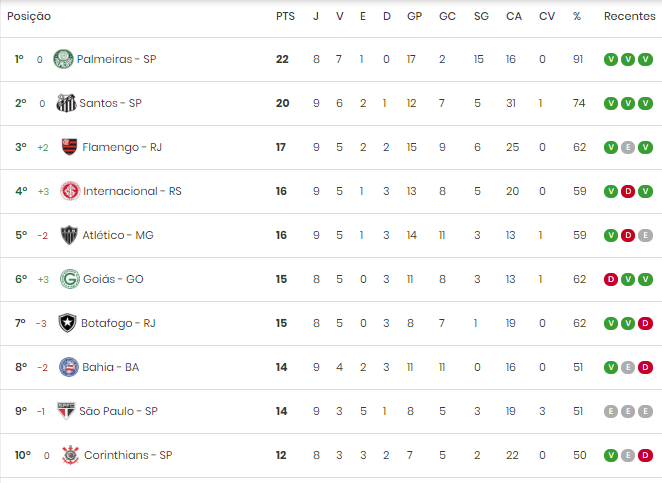Click the Flamengo club crest
This screenshot has width=662, height=483.
tap(69, 147)
